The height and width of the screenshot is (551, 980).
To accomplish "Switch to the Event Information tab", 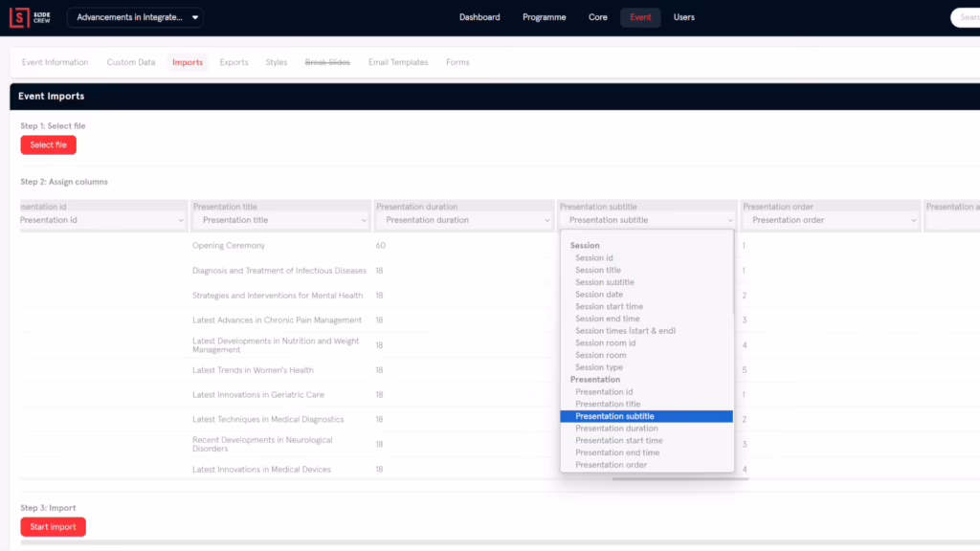I will coord(55,62).
